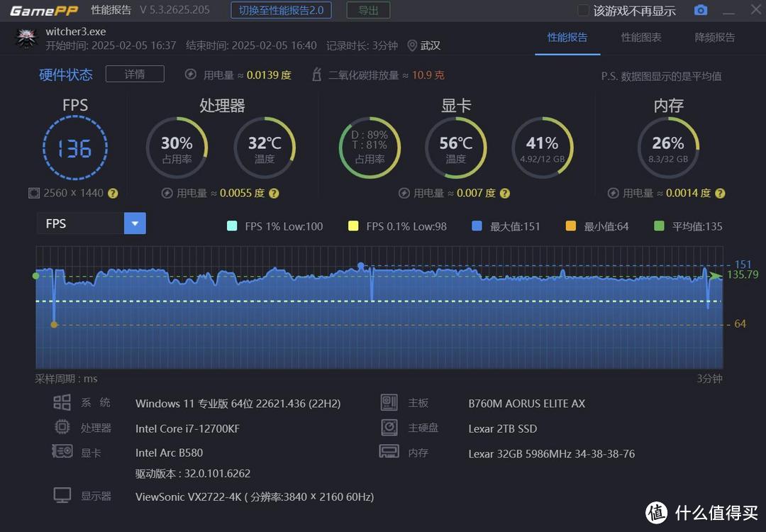766x532 pixels.
Task: Click the 10.9 克 emission value
Action: pyautogui.click(x=428, y=74)
